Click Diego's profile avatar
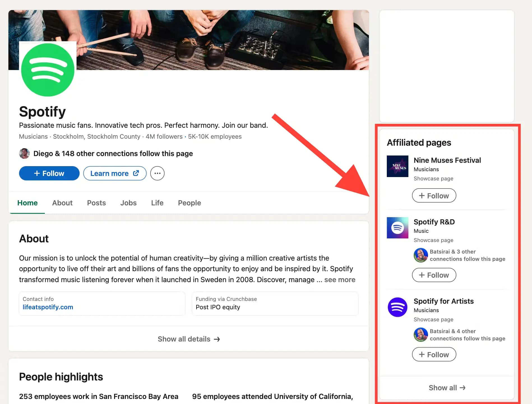Screen dimensions: 532x404 point(25,154)
